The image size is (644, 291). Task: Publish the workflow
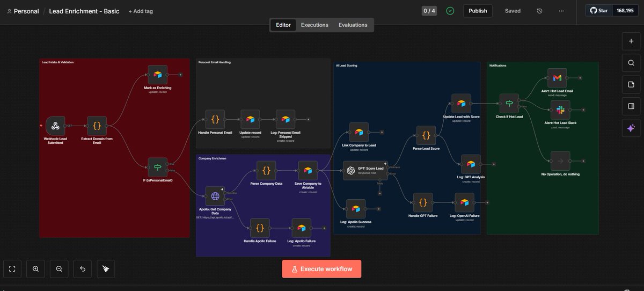pyautogui.click(x=478, y=11)
